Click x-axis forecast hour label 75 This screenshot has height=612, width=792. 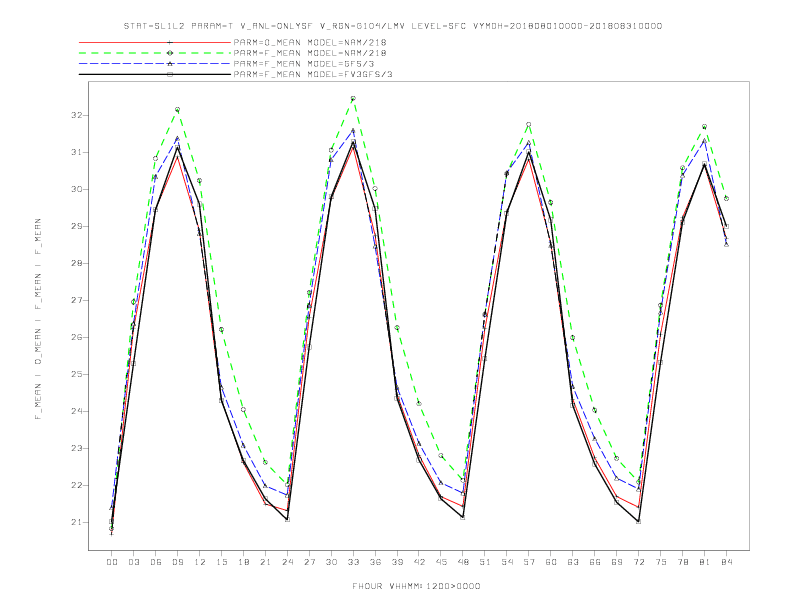tap(661, 562)
